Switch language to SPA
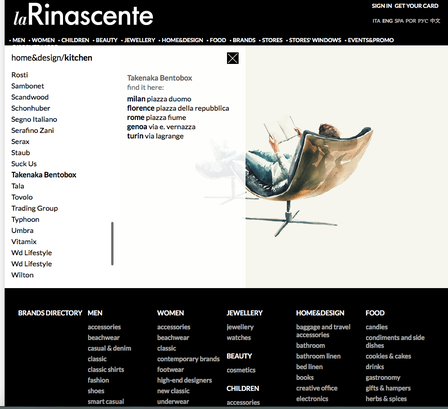Screen dimensions: 448x409 399,21
